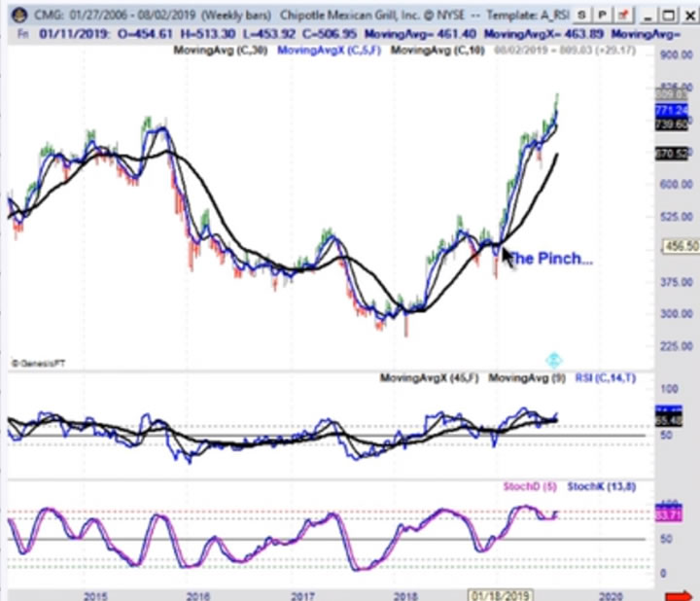Click the P button in title bar

[x=602, y=17]
